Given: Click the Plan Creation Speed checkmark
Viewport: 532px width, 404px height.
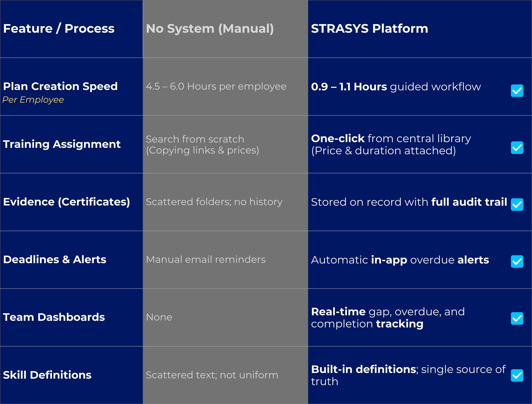Looking at the screenshot, I should 517,91.
